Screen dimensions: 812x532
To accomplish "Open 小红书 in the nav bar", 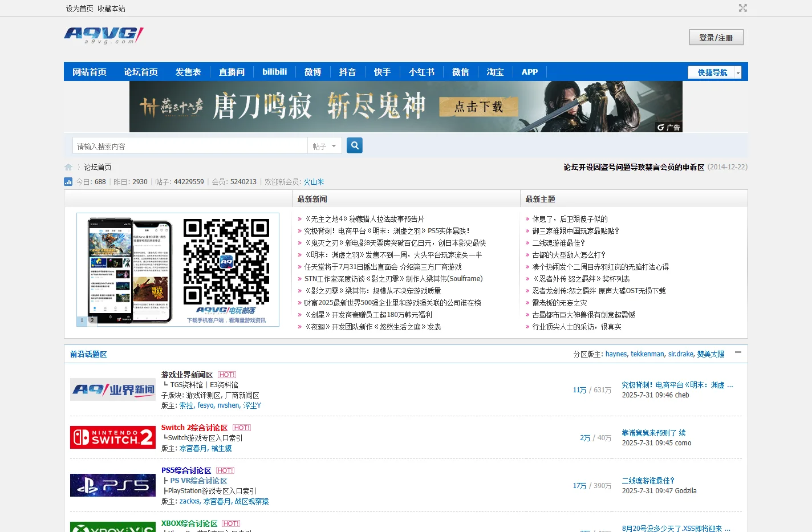I will coord(421,72).
